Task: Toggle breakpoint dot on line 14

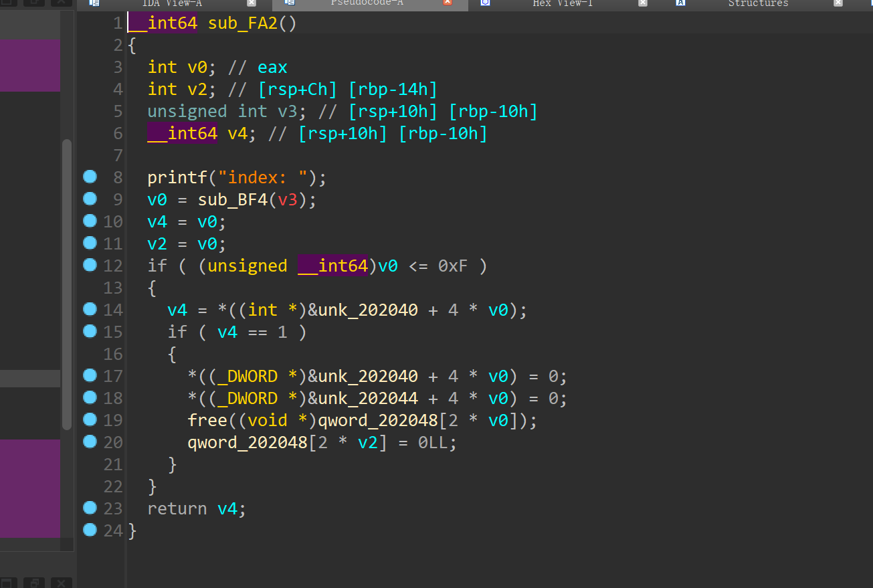Action: pos(90,309)
